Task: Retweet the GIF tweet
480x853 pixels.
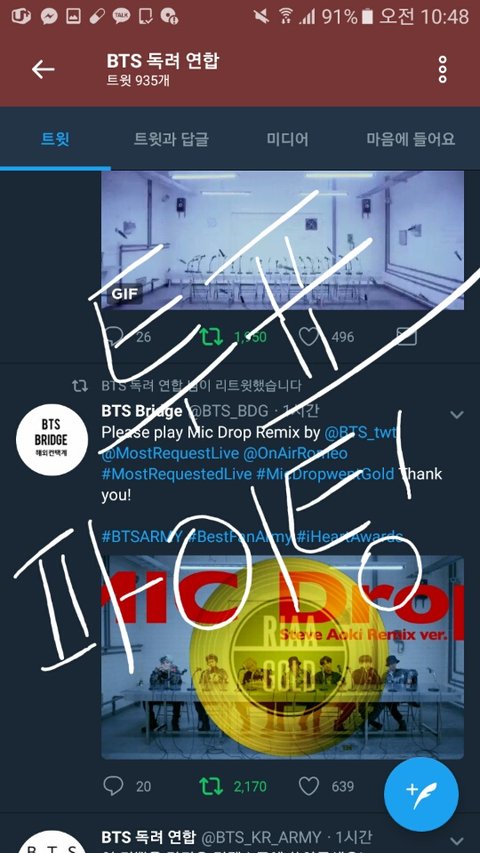Action: tap(211, 337)
